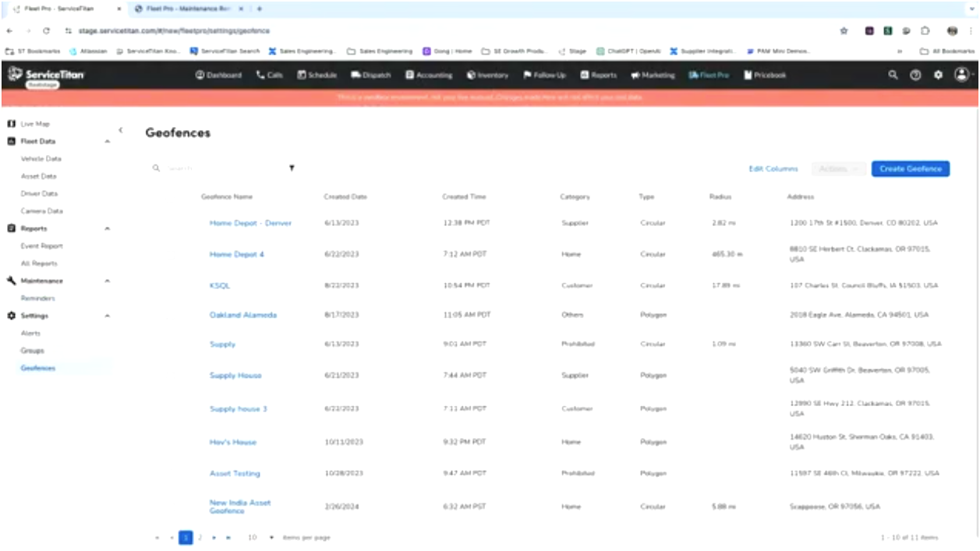Open Vehicle Data in sidebar
This screenshot has width=980, height=551.
(x=41, y=159)
